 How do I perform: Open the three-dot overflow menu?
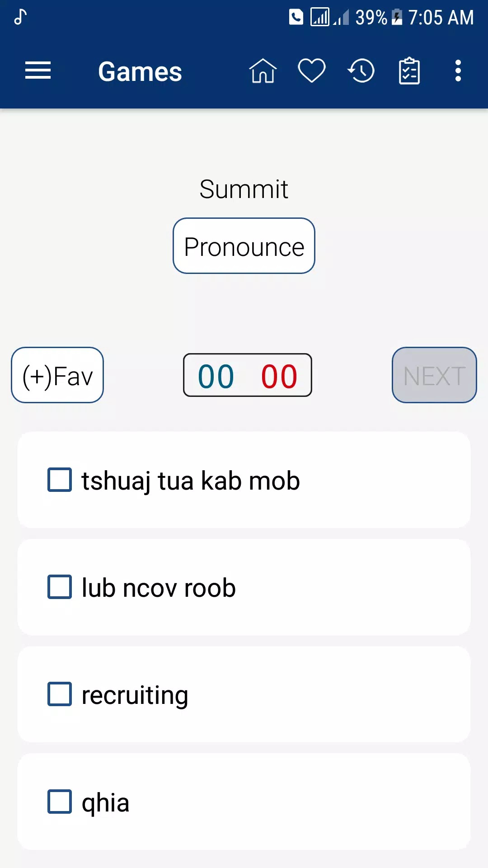tap(458, 71)
